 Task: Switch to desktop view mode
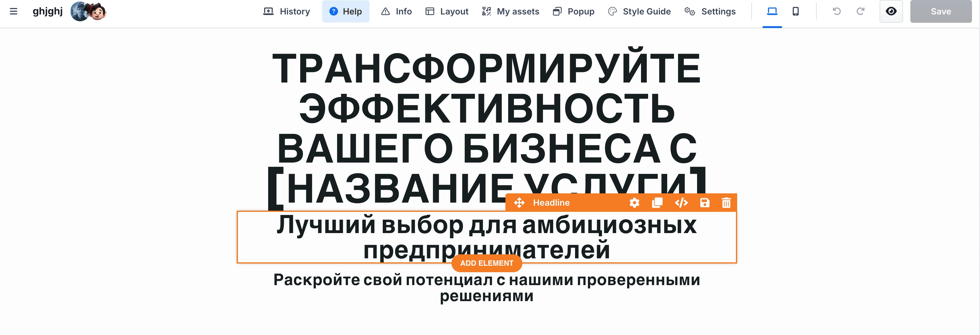[x=772, y=11]
